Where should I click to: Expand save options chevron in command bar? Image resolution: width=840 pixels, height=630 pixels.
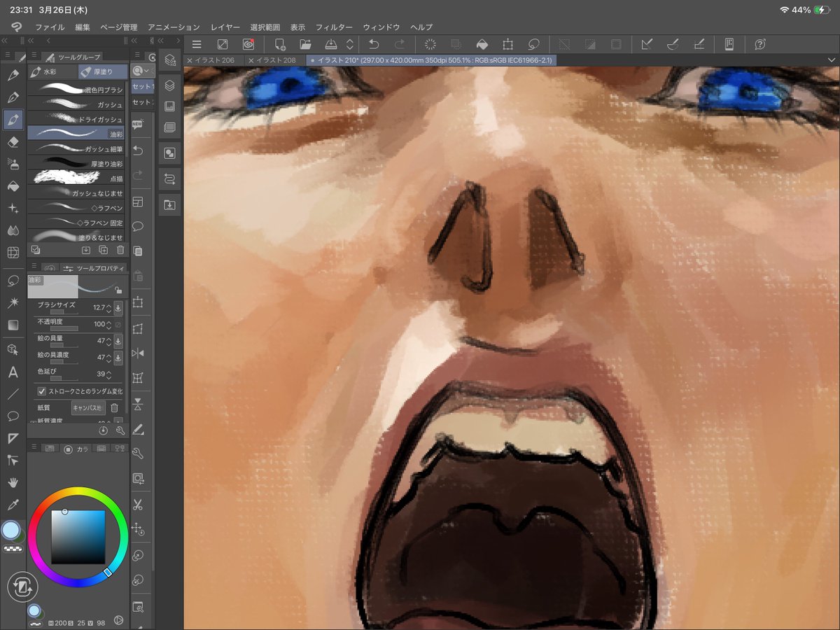pyautogui.click(x=350, y=44)
